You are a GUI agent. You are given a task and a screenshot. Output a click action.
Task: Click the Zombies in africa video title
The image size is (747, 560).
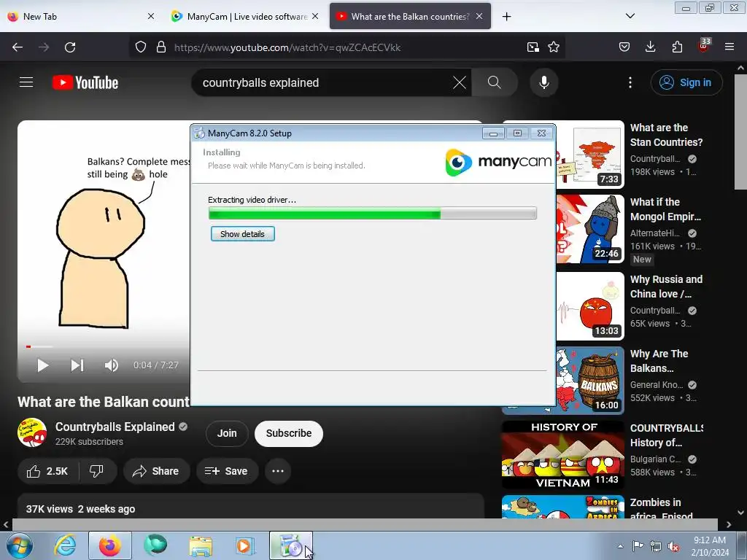pyautogui.click(x=662, y=509)
